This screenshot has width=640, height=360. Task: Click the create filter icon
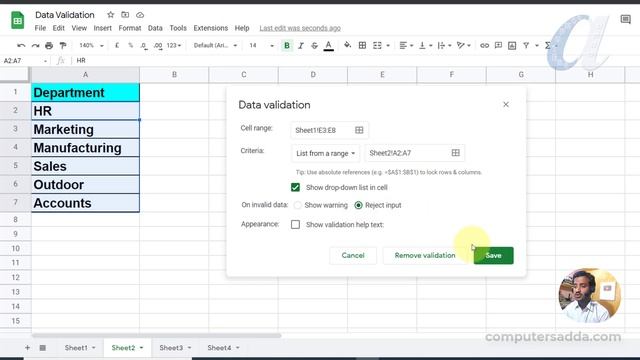(x=526, y=45)
